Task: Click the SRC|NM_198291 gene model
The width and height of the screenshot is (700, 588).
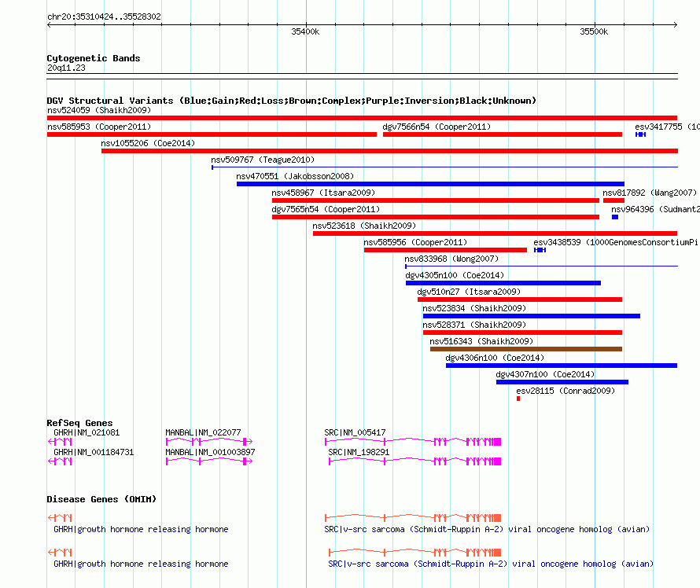Action: (414, 461)
